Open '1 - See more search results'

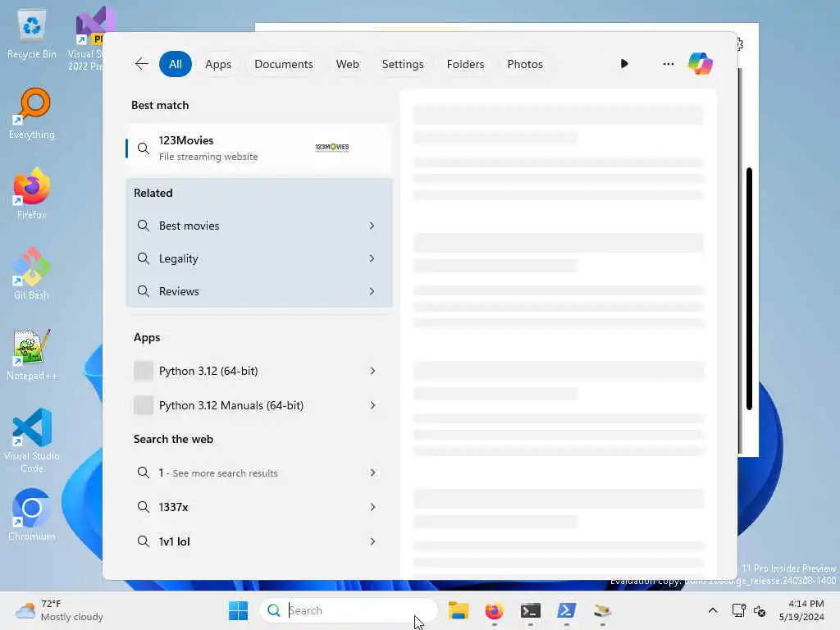pos(258,472)
